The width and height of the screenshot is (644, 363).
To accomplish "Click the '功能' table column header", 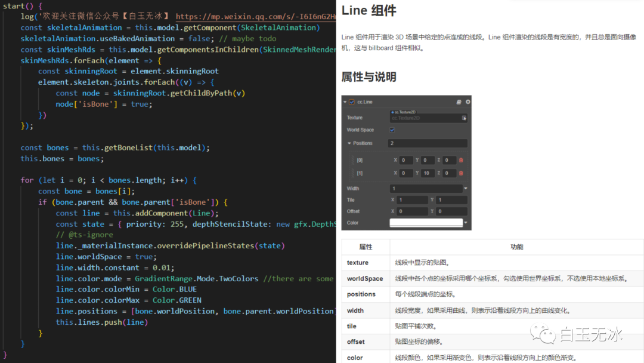I will (516, 247).
